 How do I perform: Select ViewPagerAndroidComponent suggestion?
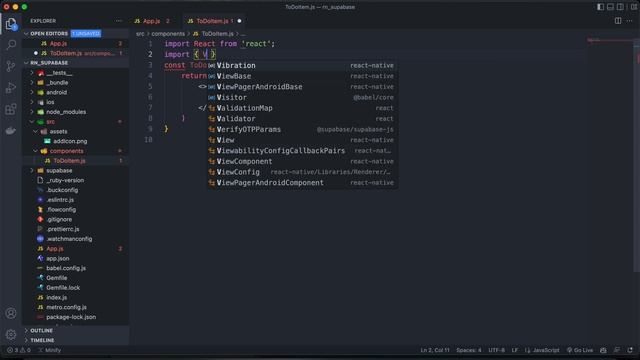click(x=302, y=183)
